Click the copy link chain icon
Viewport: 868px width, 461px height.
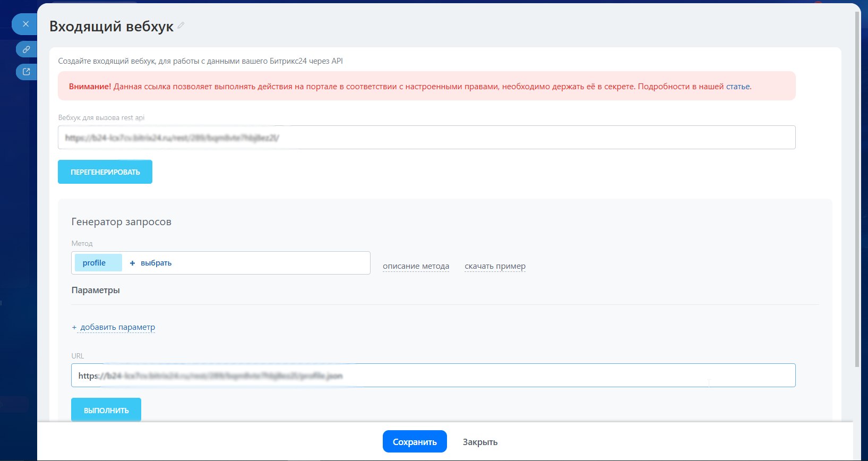26,49
